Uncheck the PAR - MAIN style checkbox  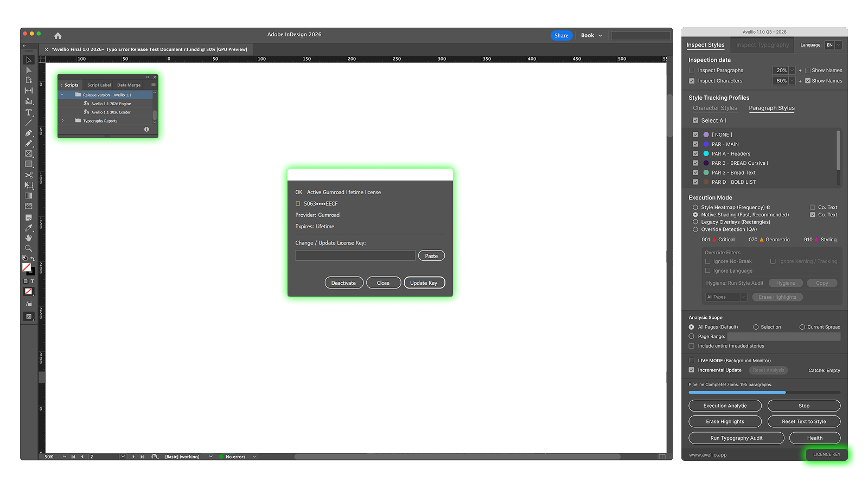(695, 144)
